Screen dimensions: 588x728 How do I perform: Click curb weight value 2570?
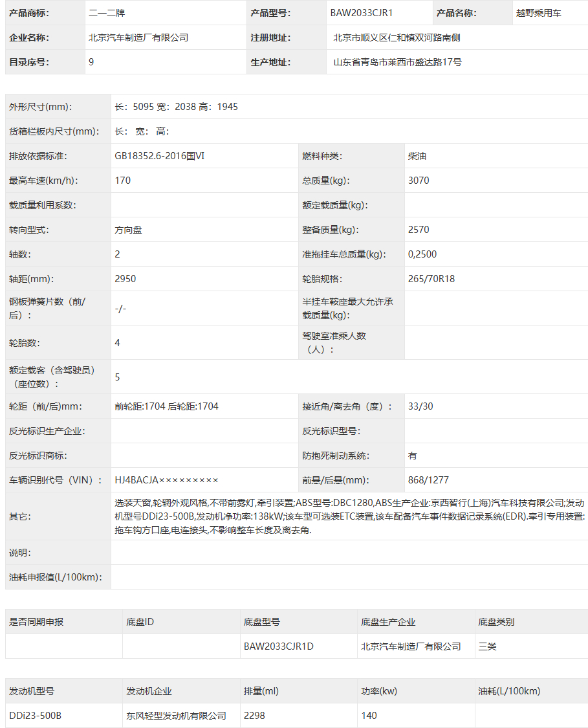pos(419,230)
